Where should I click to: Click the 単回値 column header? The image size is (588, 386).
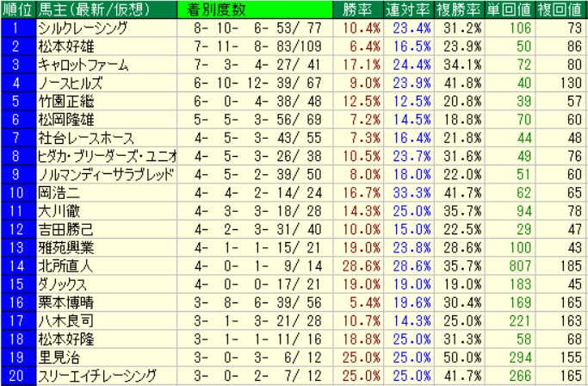tap(510, 9)
